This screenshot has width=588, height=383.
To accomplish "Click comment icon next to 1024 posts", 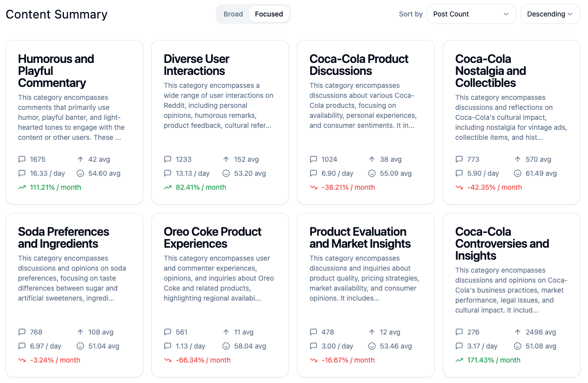I will tap(313, 159).
